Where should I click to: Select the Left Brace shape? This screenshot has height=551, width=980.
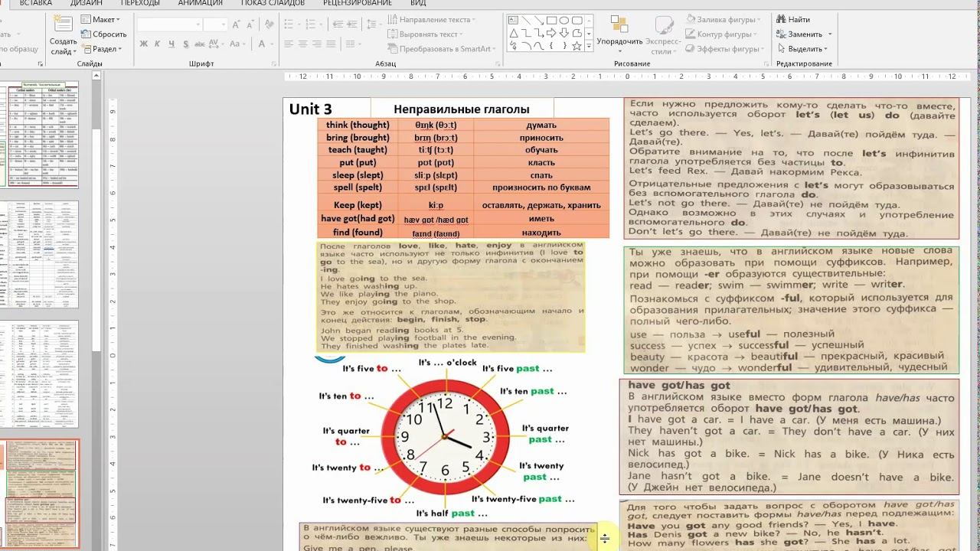click(551, 46)
